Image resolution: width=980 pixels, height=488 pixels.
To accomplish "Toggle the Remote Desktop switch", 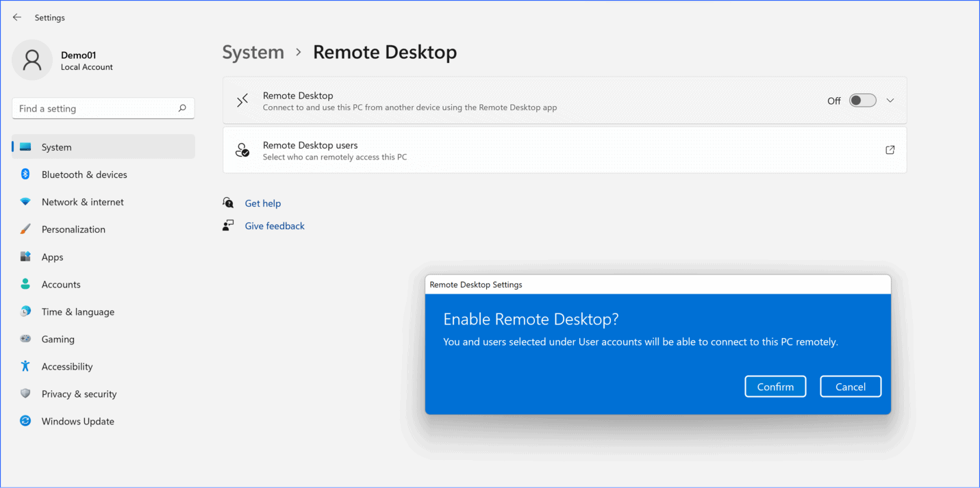I will (x=862, y=101).
